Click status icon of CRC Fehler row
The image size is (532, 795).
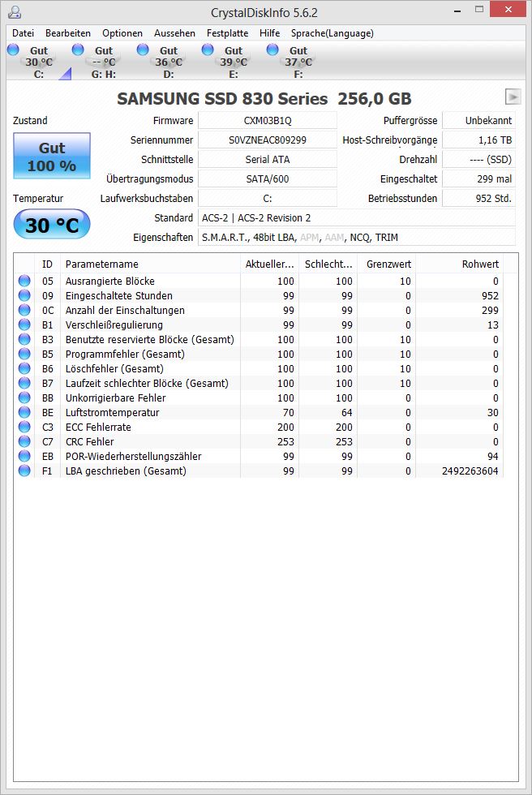click(x=24, y=441)
